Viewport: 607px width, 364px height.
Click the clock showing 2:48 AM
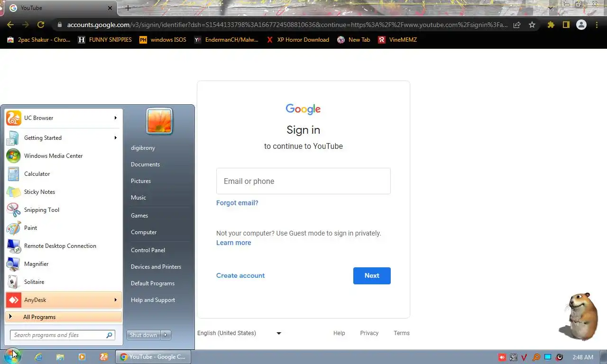[x=583, y=357]
